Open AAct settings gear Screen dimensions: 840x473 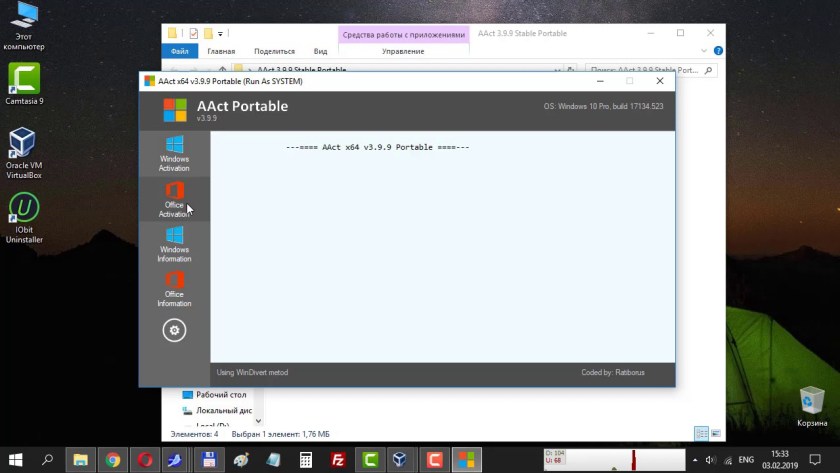[174, 330]
